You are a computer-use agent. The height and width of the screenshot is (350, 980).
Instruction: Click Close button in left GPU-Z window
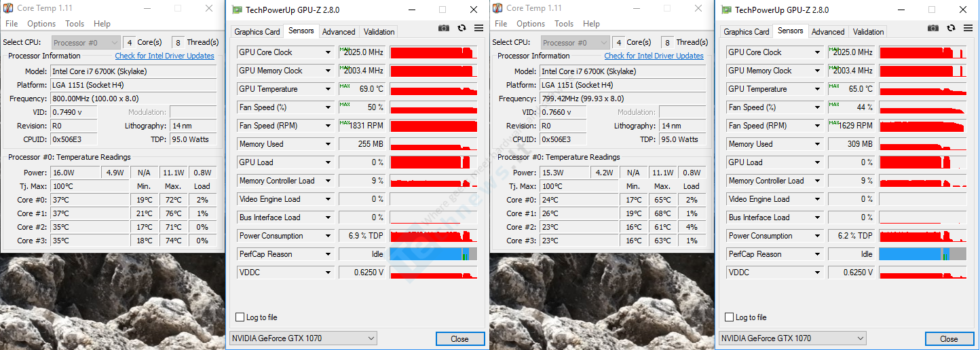pyautogui.click(x=460, y=339)
